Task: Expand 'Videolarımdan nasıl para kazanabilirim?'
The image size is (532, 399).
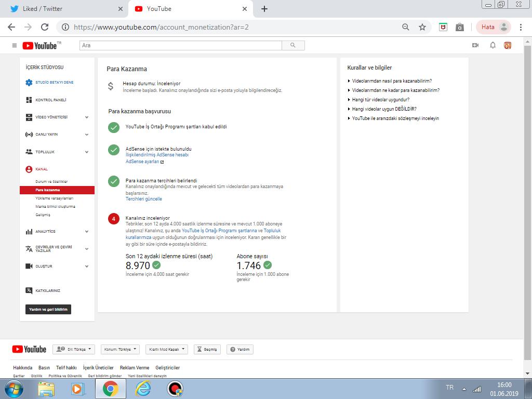Action: pyautogui.click(x=390, y=81)
